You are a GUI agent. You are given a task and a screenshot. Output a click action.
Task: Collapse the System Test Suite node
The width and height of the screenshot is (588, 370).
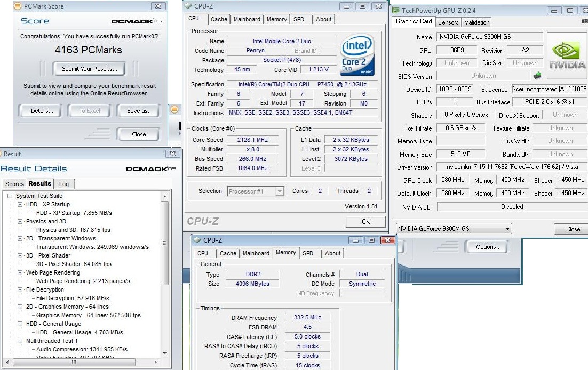[10, 196]
